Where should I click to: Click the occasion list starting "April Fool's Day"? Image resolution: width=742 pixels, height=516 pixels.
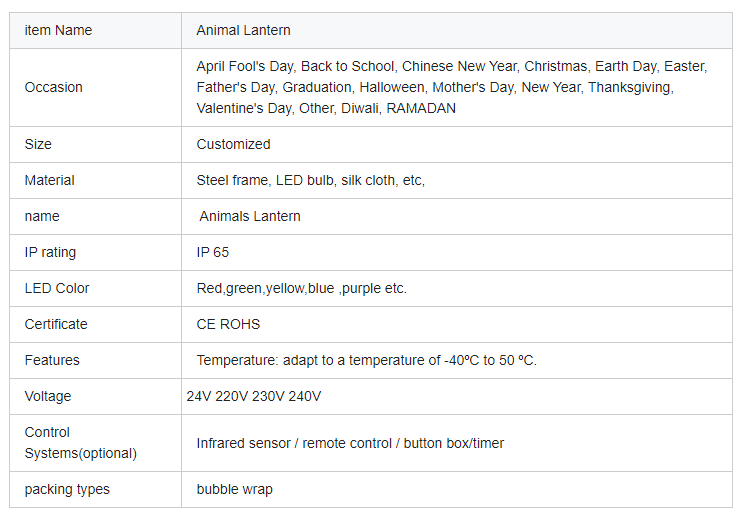[451, 87]
